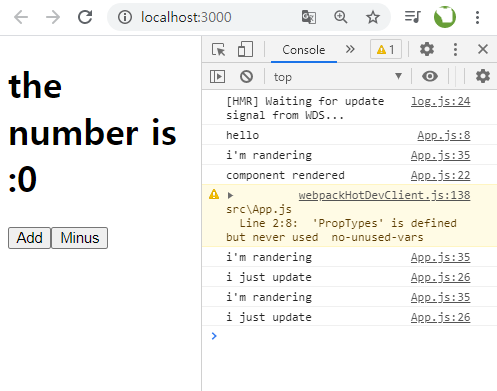Go back to the previous page
Image resolution: width=497 pixels, height=391 pixels.
coord(21,17)
